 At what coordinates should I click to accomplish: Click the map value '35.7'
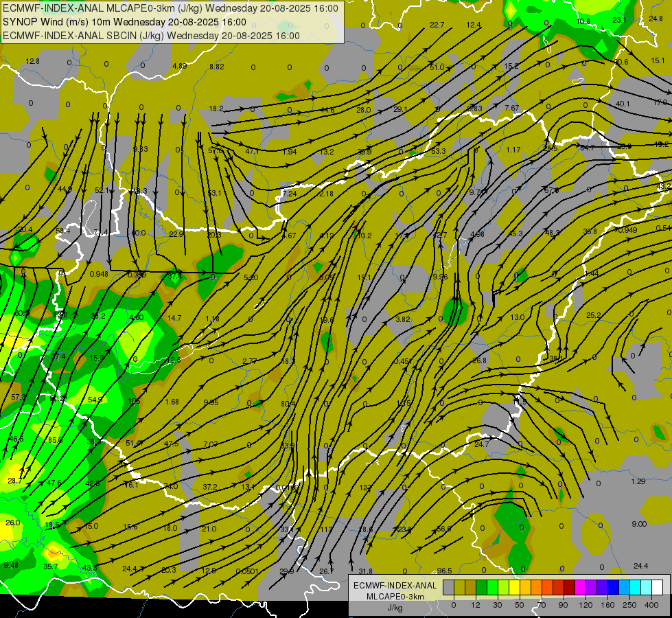click(x=51, y=566)
